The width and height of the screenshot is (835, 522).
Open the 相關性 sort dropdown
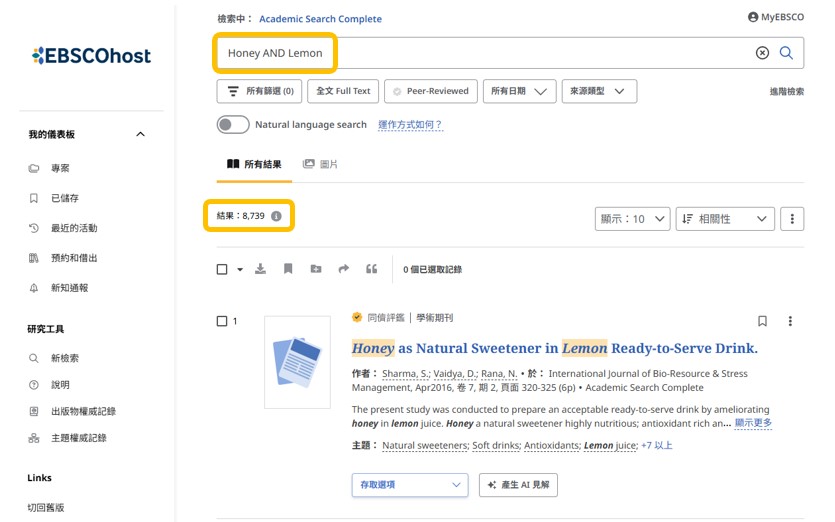click(x=725, y=219)
